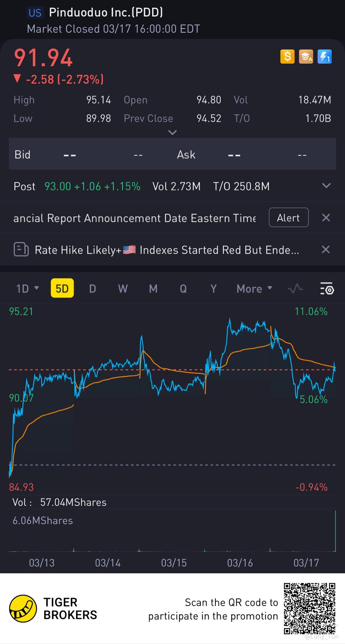Tap the Open value 94.80
The height and width of the screenshot is (644, 345).
tap(209, 100)
